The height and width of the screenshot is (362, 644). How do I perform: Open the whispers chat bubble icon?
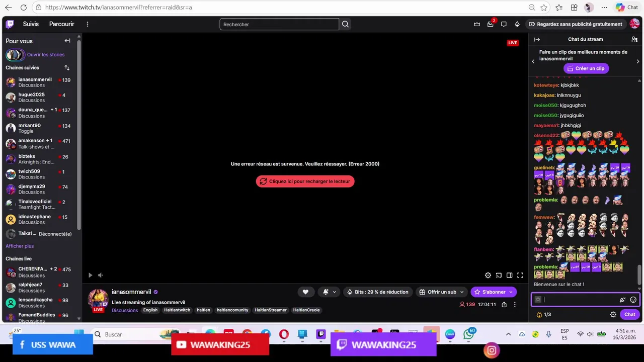(x=504, y=24)
